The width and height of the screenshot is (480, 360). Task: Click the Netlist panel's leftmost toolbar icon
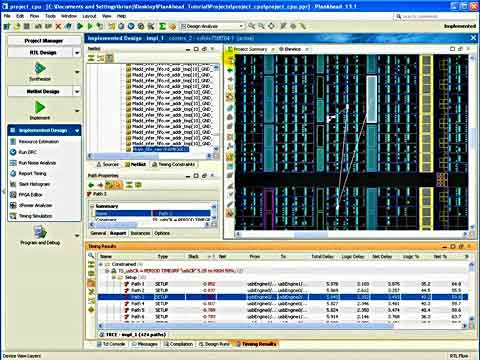point(91,58)
